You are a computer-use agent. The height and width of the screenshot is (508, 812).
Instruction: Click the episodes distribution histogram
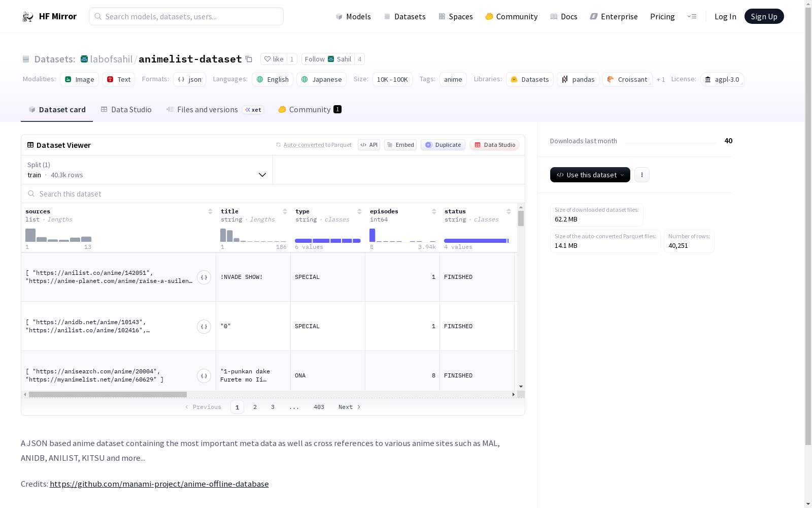point(402,235)
